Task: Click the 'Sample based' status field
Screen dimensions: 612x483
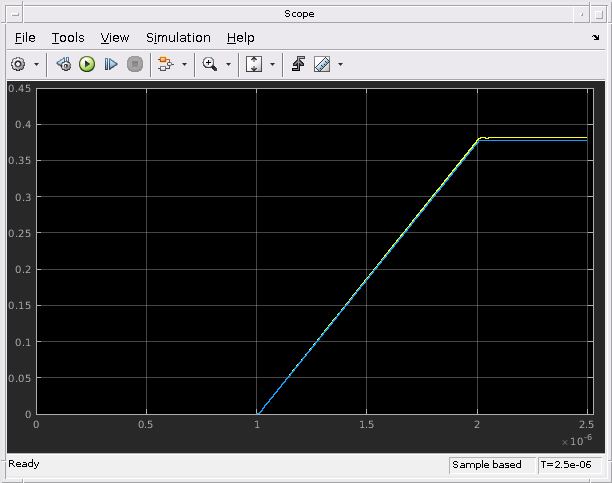Action: [x=493, y=465]
